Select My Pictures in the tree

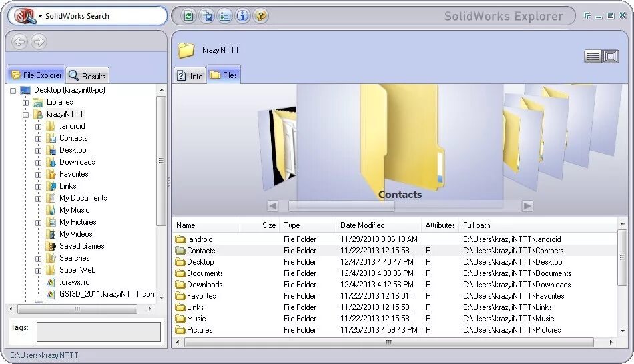pos(77,222)
